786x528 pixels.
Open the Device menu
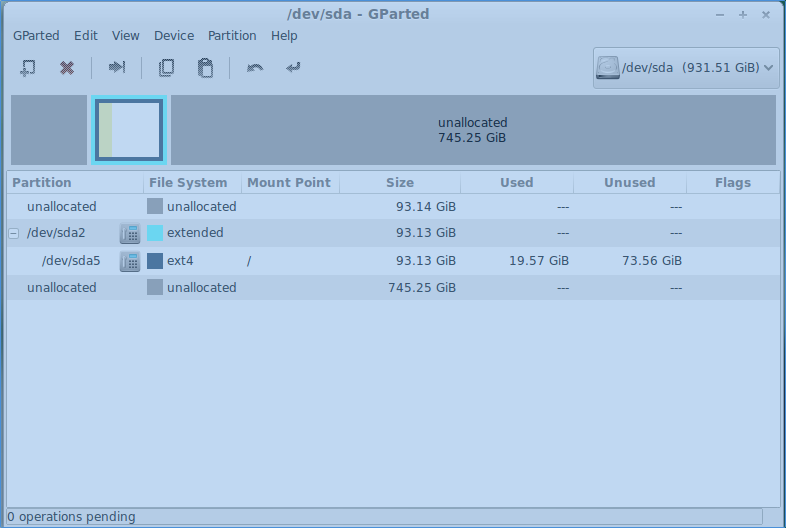click(174, 36)
